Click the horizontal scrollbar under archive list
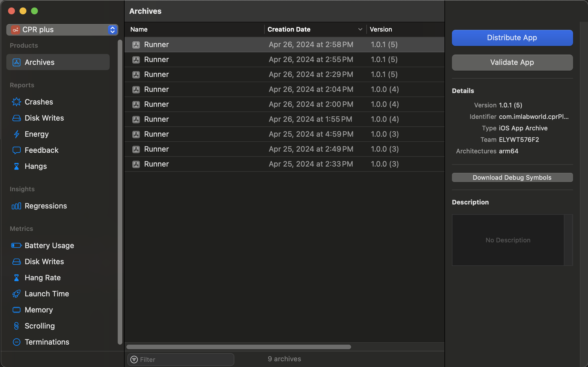This screenshot has width=588, height=367. (239, 347)
